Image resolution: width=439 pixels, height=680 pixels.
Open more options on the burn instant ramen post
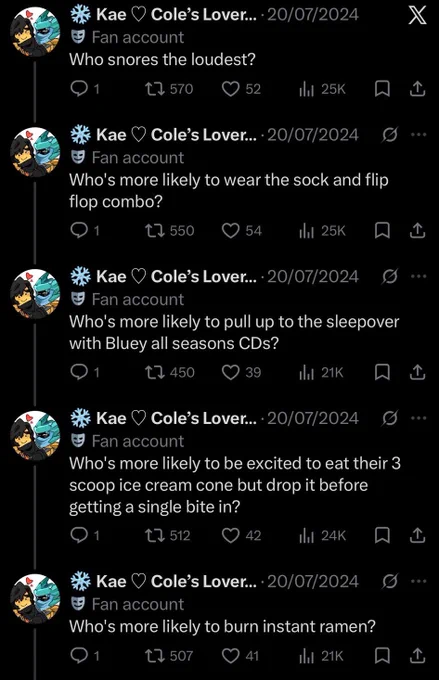coord(419,582)
